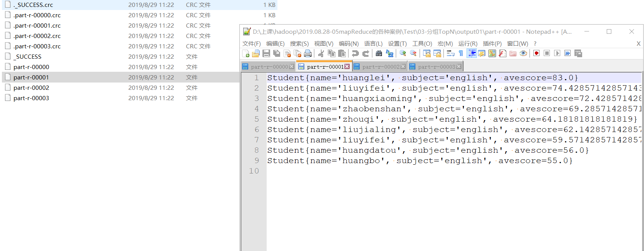
Task: Open the 工具(O) menu
Action: point(422,43)
